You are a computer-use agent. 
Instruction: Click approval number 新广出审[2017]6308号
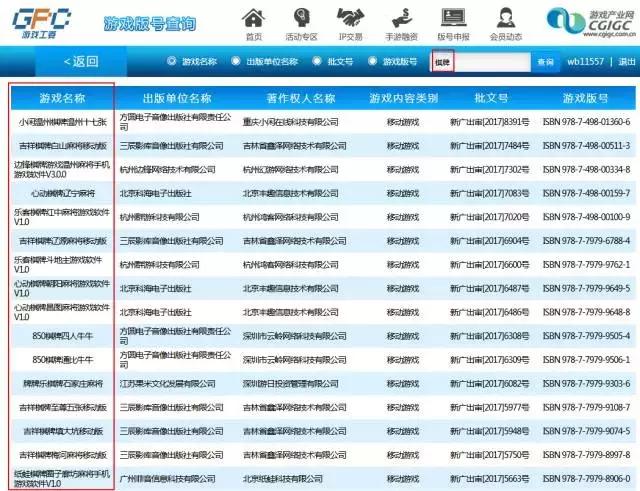coord(489,336)
